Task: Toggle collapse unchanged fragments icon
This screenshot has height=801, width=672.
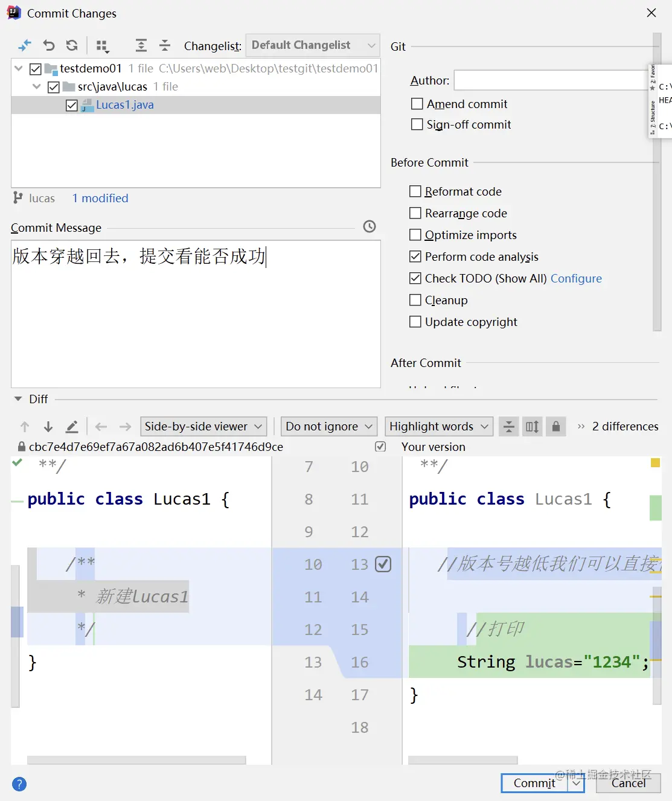Action: click(509, 427)
